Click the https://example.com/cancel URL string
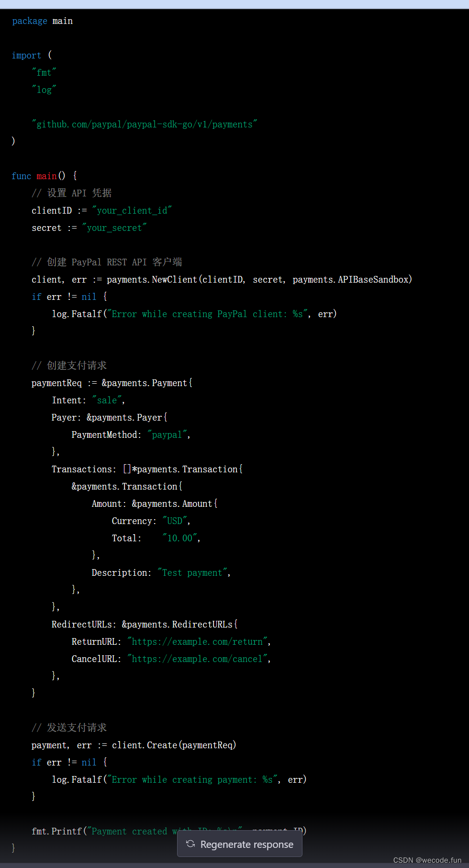 [x=197, y=659]
